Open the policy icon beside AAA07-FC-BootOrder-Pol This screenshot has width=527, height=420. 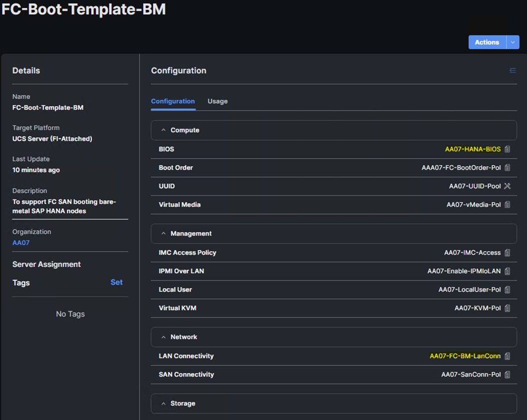point(507,167)
